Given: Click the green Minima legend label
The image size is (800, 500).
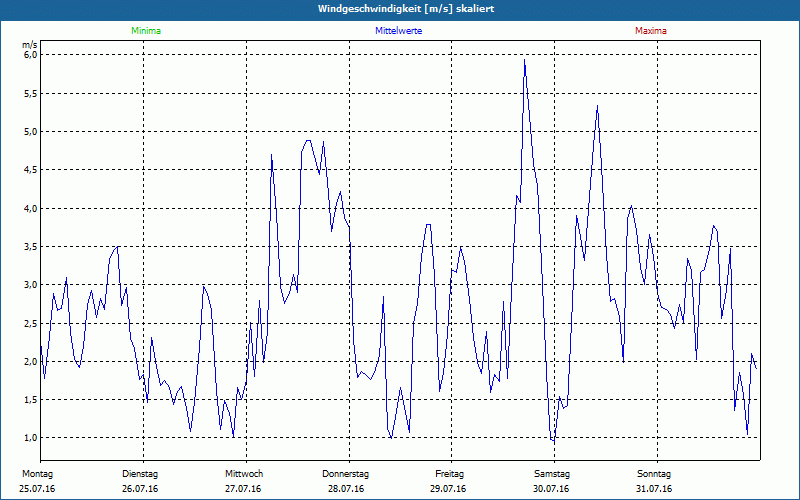Looking at the screenshot, I should tap(146, 31).
